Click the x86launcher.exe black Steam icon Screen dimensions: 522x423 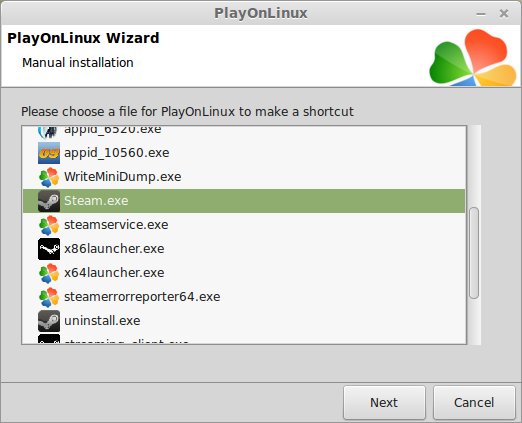(x=49, y=249)
